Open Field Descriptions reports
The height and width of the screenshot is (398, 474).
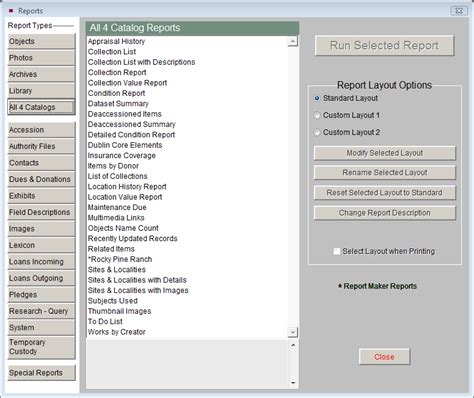coord(41,212)
